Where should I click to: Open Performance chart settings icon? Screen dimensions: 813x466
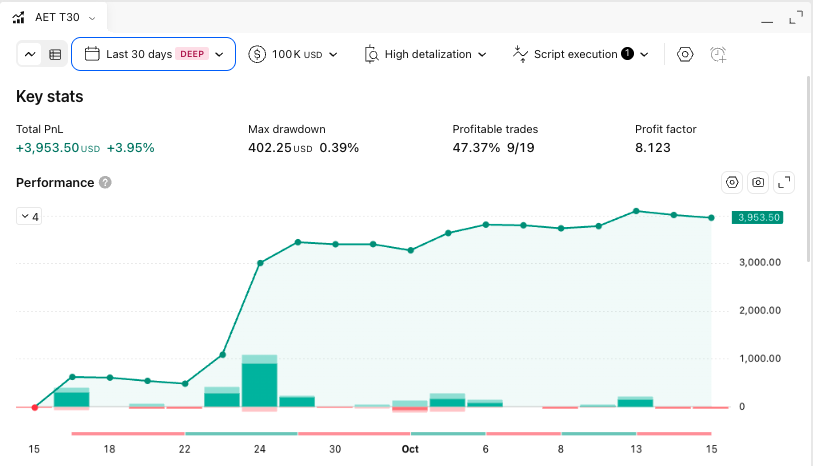point(732,182)
